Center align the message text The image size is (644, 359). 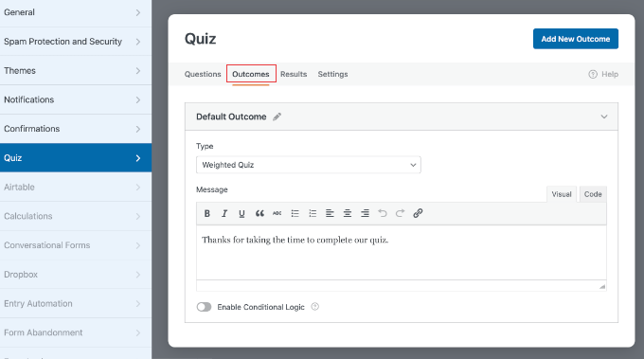point(348,213)
